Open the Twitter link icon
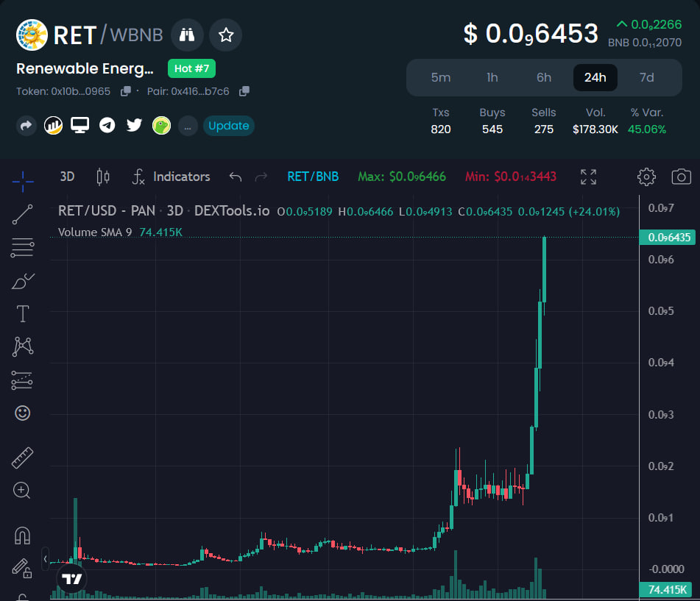The height and width of the screenshot is (601, 700). coord(134,125)
